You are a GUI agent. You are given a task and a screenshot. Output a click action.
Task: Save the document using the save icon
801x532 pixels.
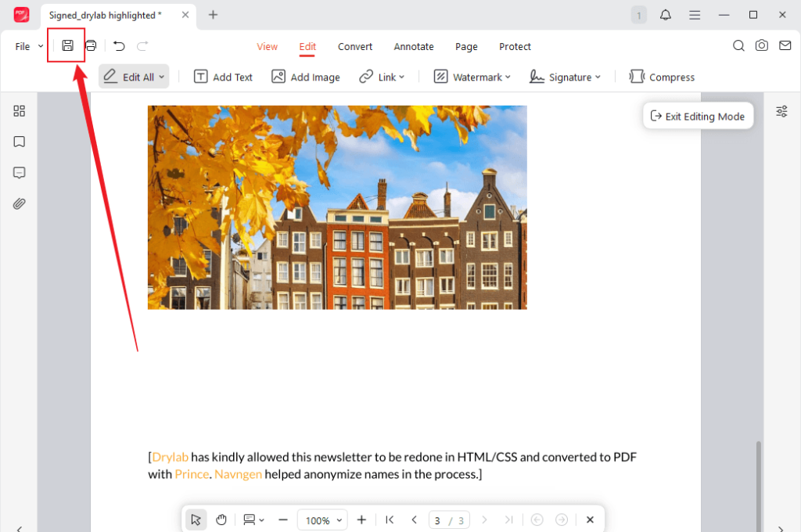click(66, 45)
